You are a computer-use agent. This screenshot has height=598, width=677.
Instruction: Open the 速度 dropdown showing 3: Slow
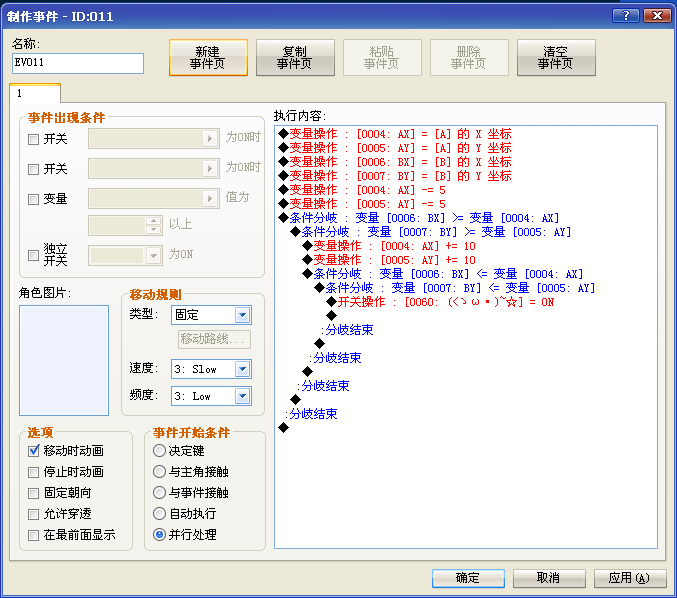[211, 369]
